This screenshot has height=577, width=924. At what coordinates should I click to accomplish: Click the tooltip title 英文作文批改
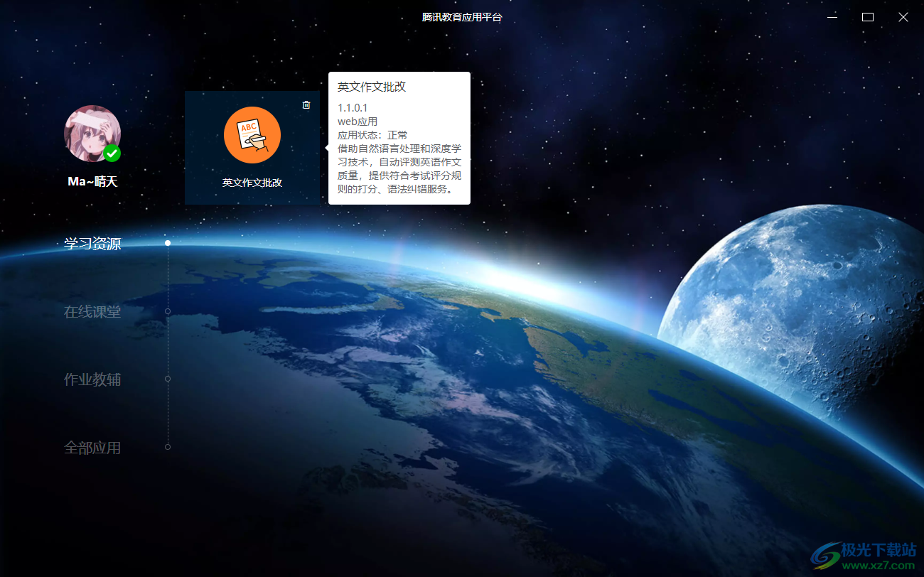(372, 87)
